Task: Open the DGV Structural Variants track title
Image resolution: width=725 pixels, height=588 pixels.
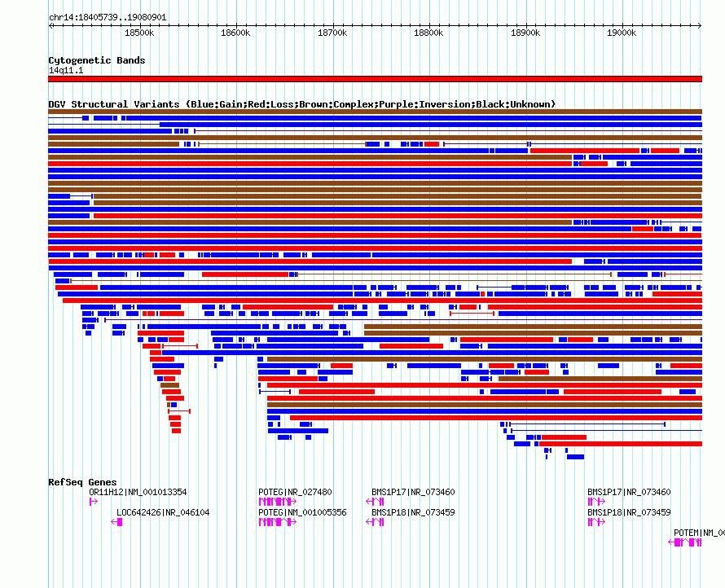Action: coord(302,104)
